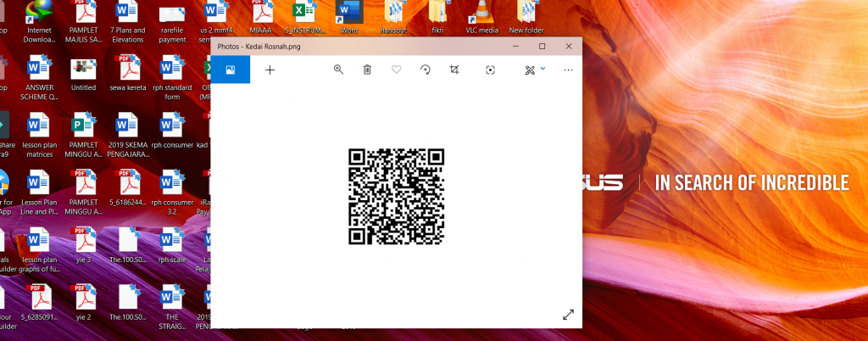Select the sewa kereta PDF icon

(x=128, y=74)
